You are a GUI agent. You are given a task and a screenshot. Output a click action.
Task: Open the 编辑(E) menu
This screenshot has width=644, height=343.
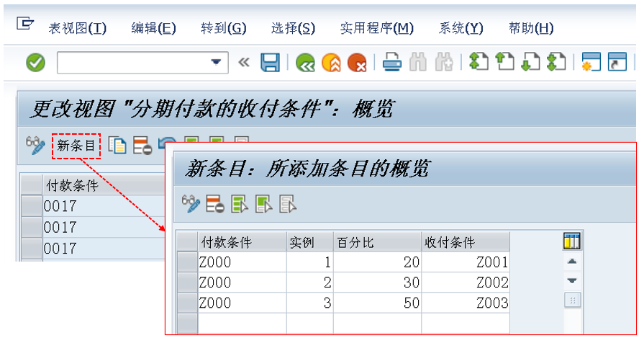153,28
